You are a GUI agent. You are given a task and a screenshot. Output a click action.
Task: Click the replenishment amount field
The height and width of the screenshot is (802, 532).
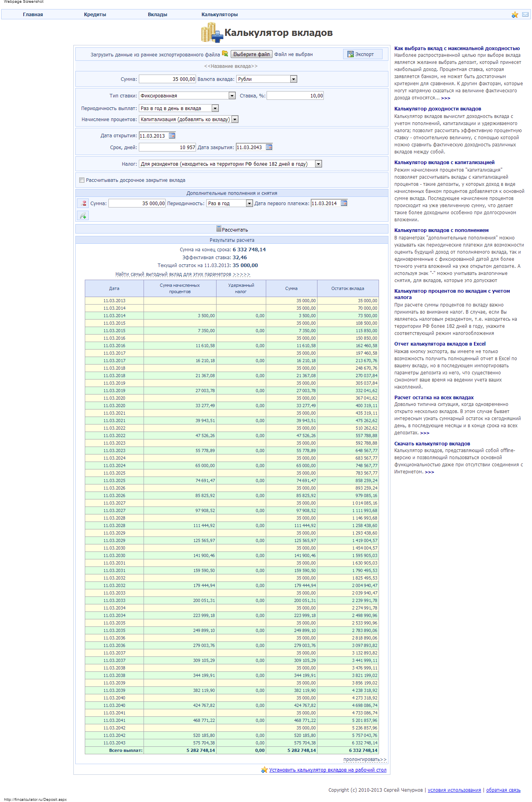coord(137,203)
